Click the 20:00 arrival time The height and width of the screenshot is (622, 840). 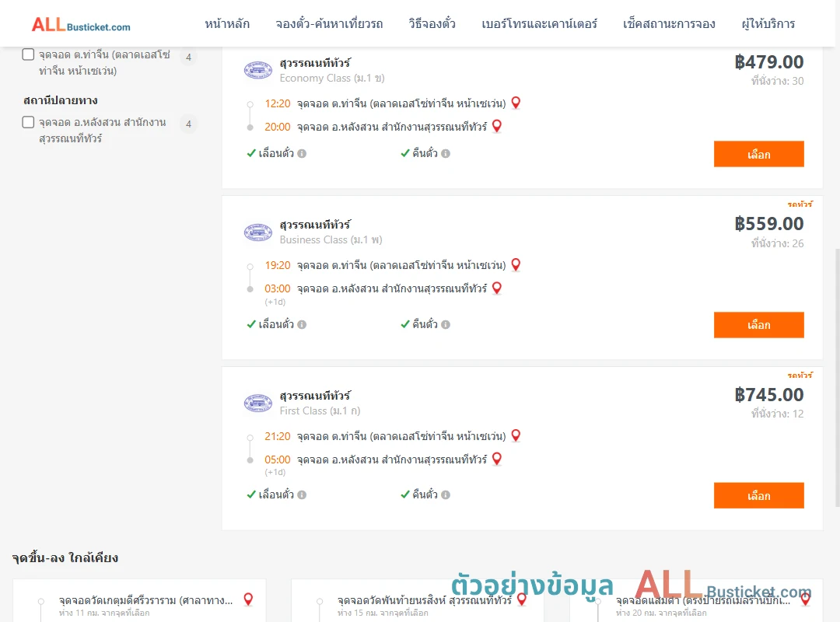point(278,127)
